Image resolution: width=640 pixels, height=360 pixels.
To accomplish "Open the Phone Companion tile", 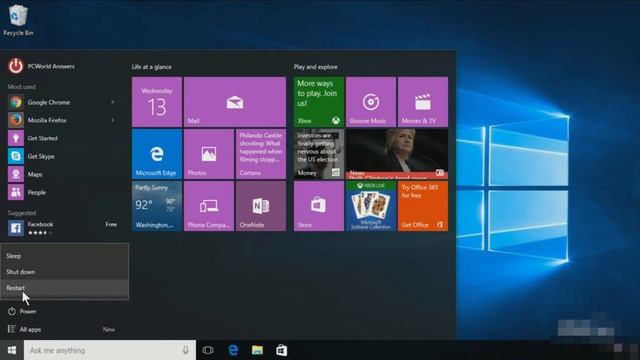I will pyautogui.click(x=209, y=206).
